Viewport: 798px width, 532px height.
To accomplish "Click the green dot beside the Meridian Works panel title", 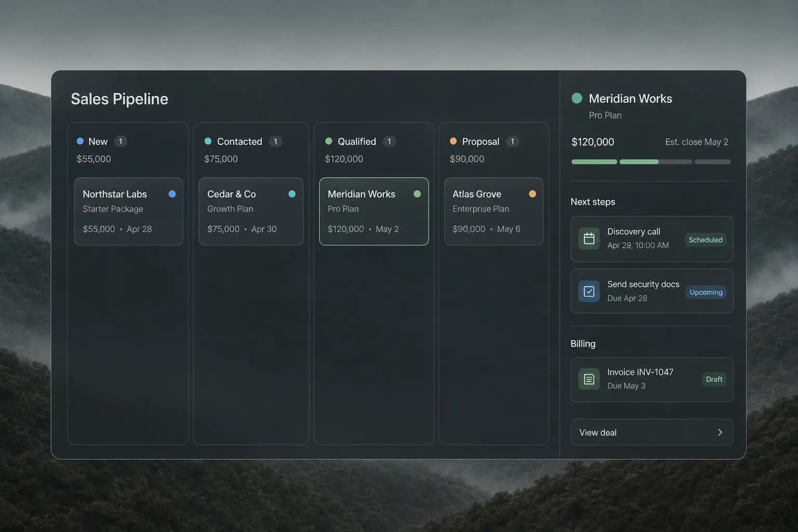I will [x=577, y=98].
